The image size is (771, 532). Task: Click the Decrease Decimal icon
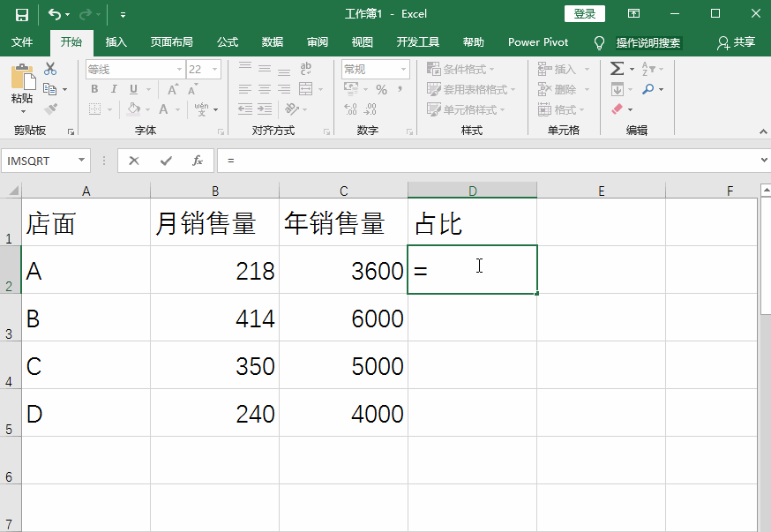tap(371, 109)
